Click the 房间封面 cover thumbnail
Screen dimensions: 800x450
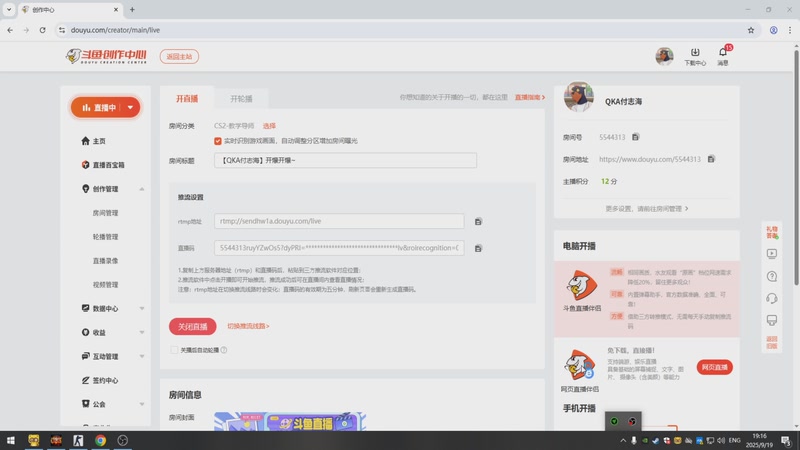coord(290,421)
